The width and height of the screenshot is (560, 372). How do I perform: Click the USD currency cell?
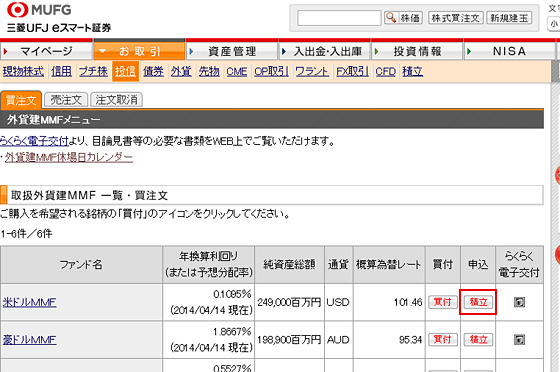tap(338, 303)
